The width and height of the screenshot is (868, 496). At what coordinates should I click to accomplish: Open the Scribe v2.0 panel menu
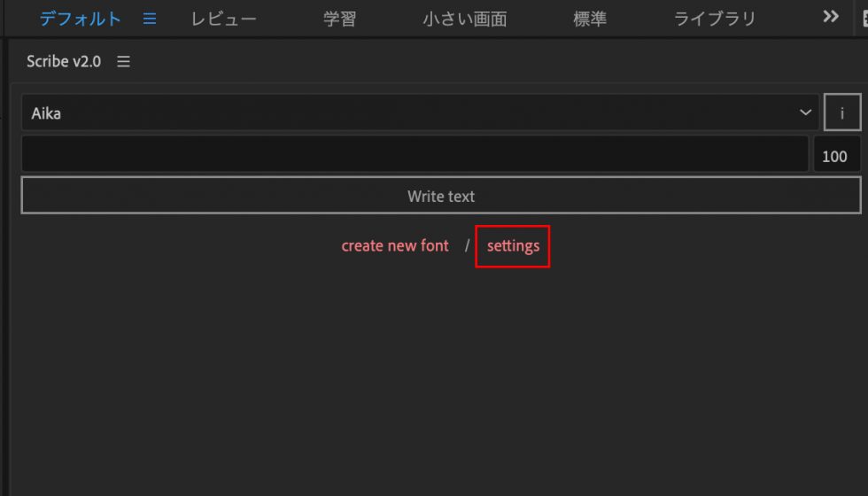click(123, 61)
